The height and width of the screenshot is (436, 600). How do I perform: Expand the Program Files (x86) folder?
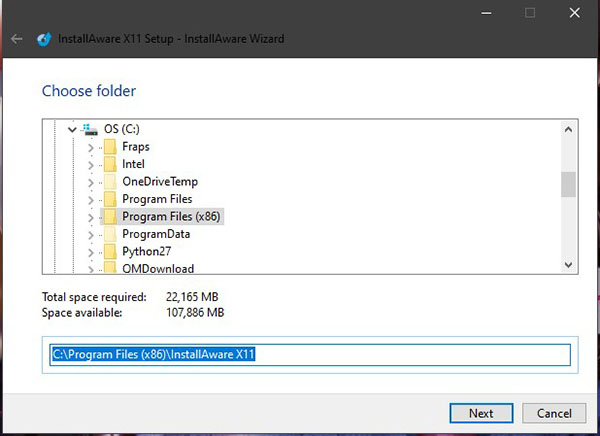(x=91, y=218)
